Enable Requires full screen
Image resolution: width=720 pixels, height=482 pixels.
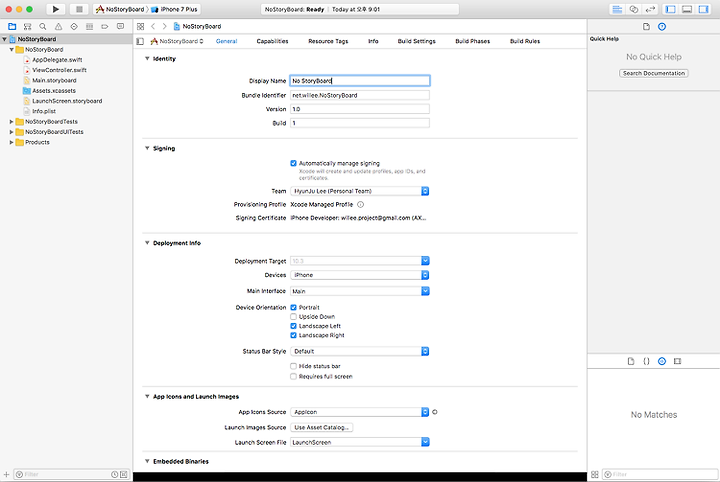[x=293, y=376]
